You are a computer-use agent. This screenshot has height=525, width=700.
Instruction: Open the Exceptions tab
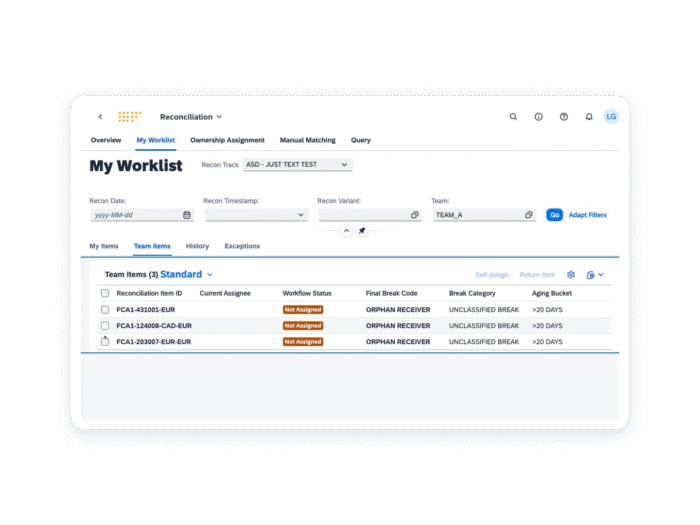tap(242, 246)
